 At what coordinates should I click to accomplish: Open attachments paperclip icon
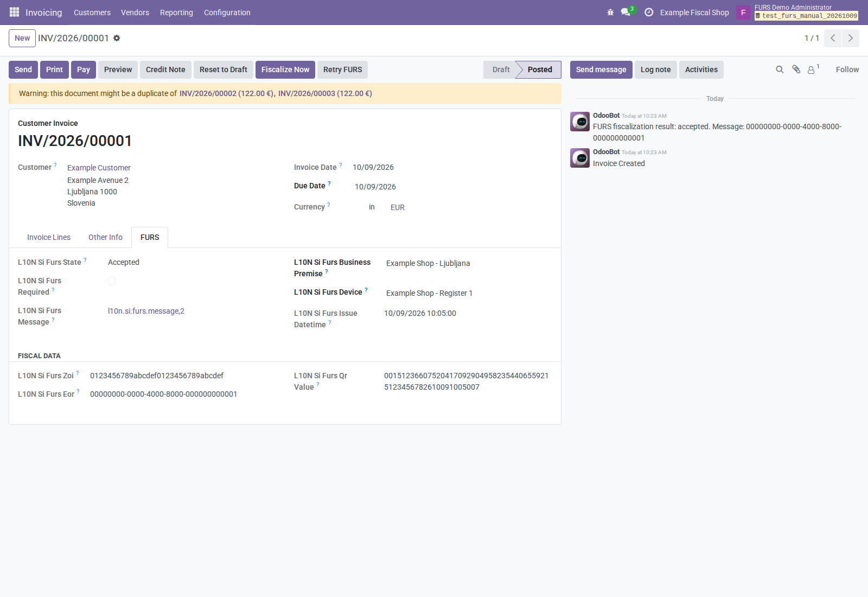(796, 69)
